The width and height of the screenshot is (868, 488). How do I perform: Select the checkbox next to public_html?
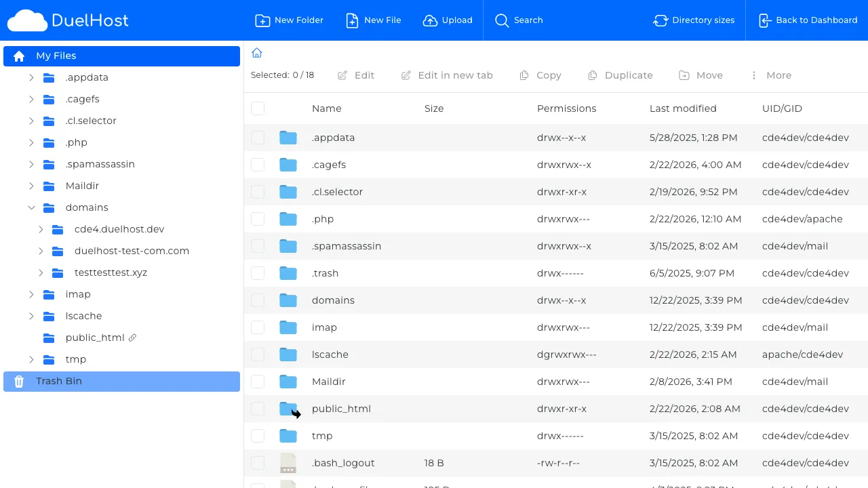pos(258,409)
